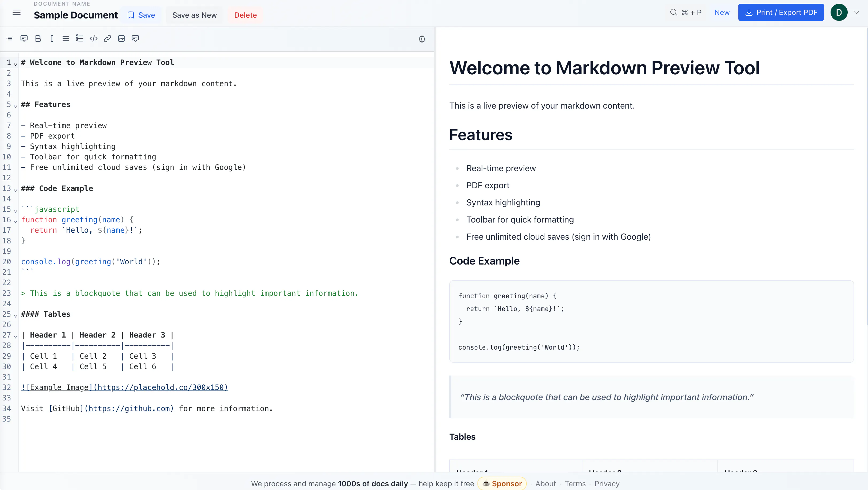Image resolution: width=868 pixels, height=490 pixels.
Task: Click the comment icon beside the Bold button
Action: click(x=24, y=39)
